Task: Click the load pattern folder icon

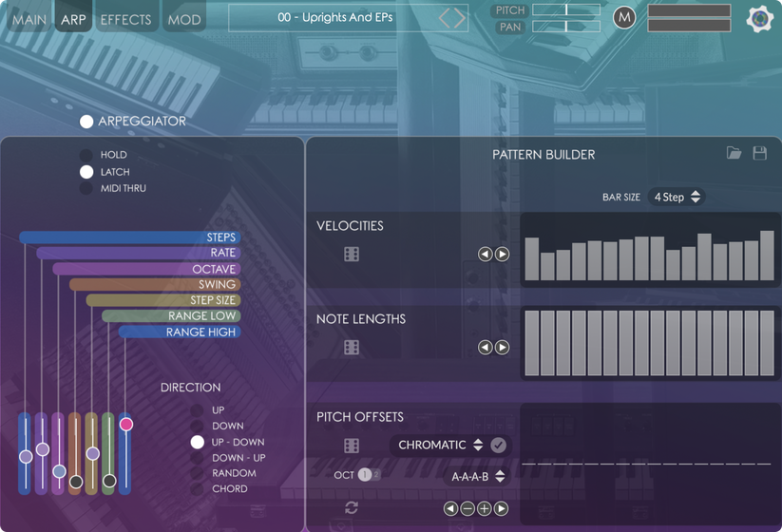Action: [734, 153]
